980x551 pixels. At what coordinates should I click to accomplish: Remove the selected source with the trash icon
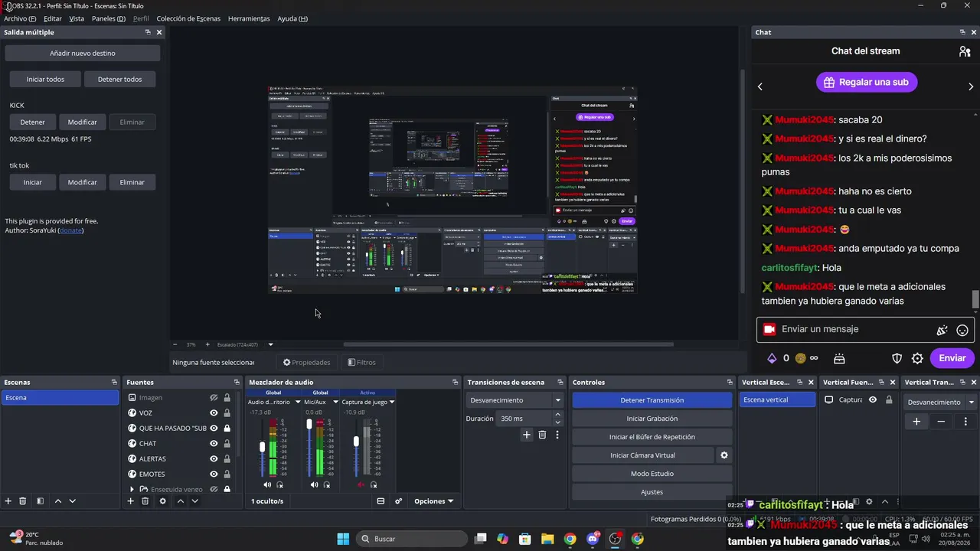tap(145, 501)
